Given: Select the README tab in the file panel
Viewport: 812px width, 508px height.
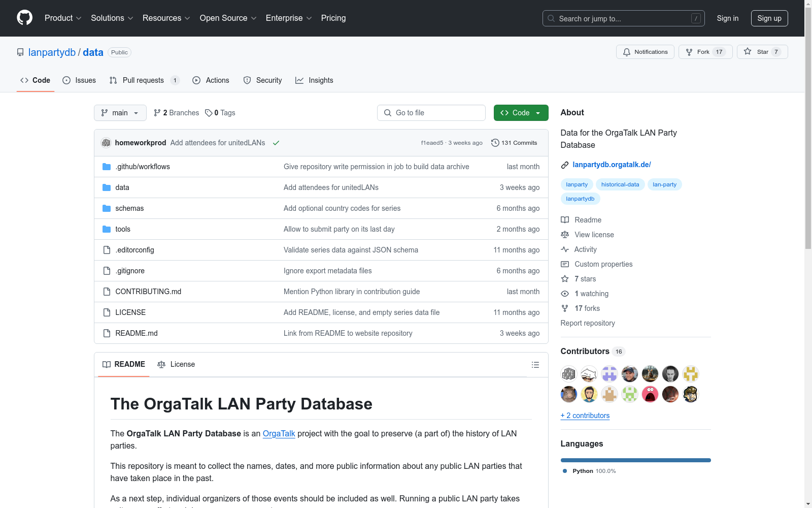Looking at the screenshot, I should pos(124,364).
